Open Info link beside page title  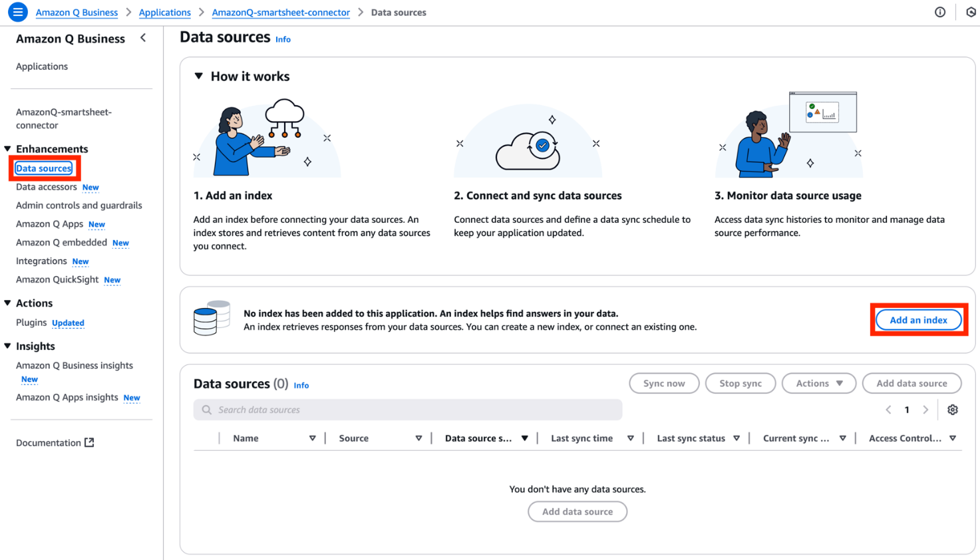[x=283, y=39]
